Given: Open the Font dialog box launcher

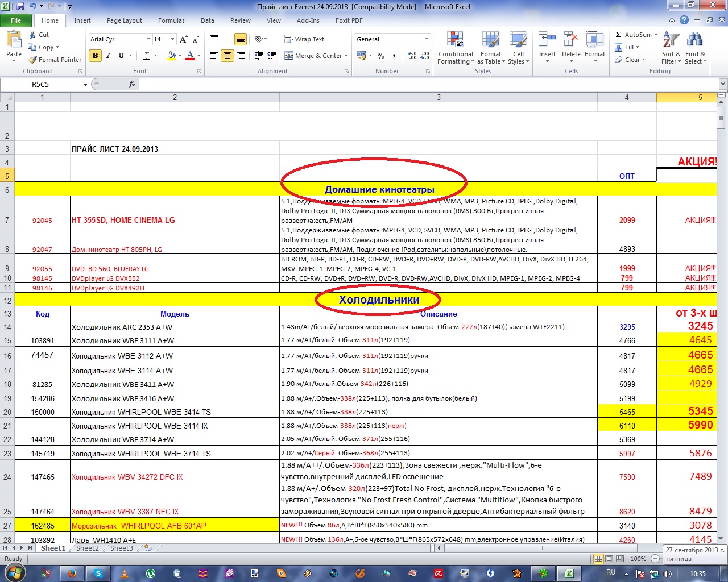Looking at the screenshot, I should click(x=200, y=72).
